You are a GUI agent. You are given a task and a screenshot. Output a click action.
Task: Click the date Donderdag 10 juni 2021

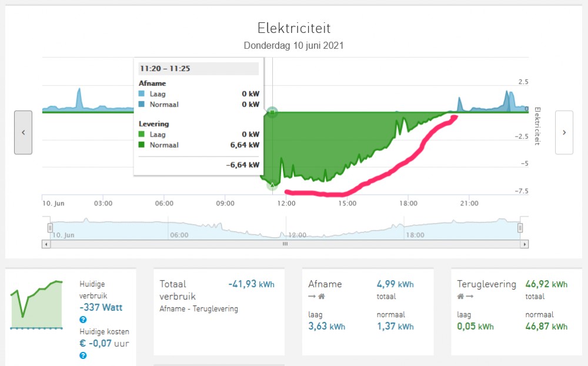click(293, 45)
